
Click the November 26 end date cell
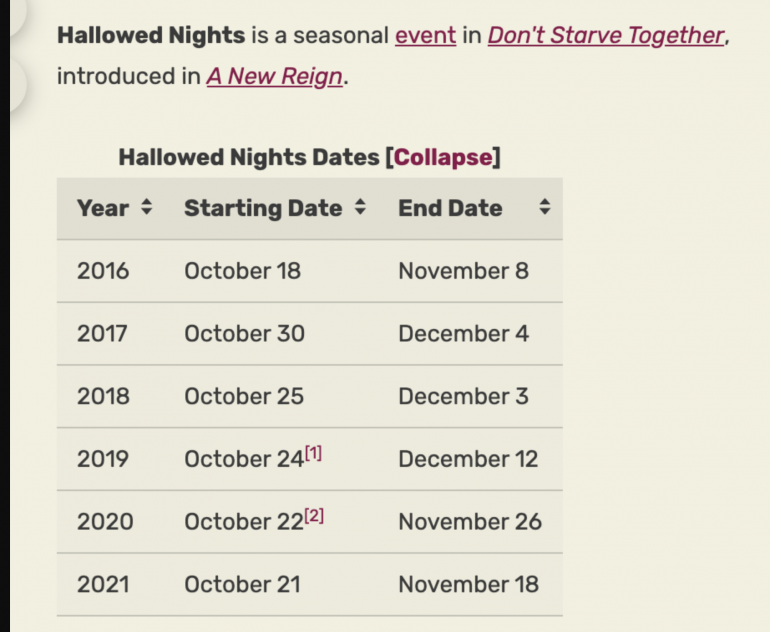[x=469, y=521]
